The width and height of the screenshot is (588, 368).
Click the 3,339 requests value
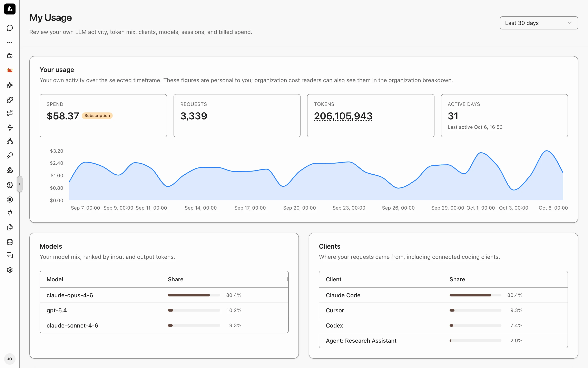(x=194, y=116)
